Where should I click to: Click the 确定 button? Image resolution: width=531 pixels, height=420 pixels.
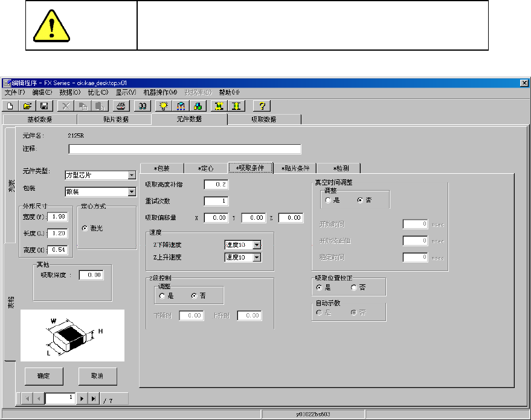(43, 376)
